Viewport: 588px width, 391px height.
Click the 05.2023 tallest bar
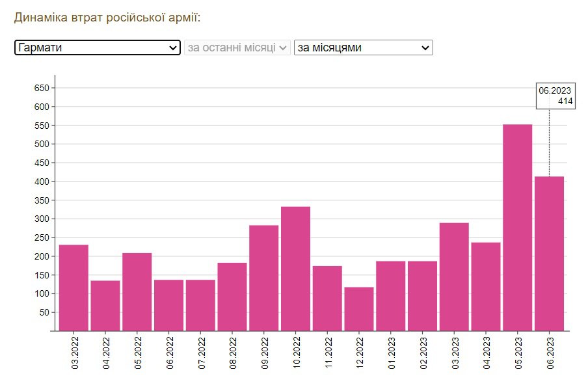pyautogui.click(x=517, y=228)
